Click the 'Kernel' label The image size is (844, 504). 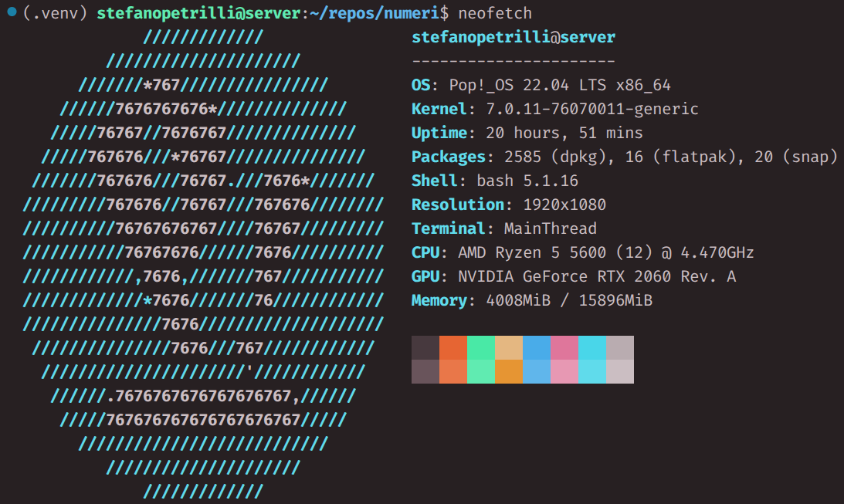[x=439, y=109]
